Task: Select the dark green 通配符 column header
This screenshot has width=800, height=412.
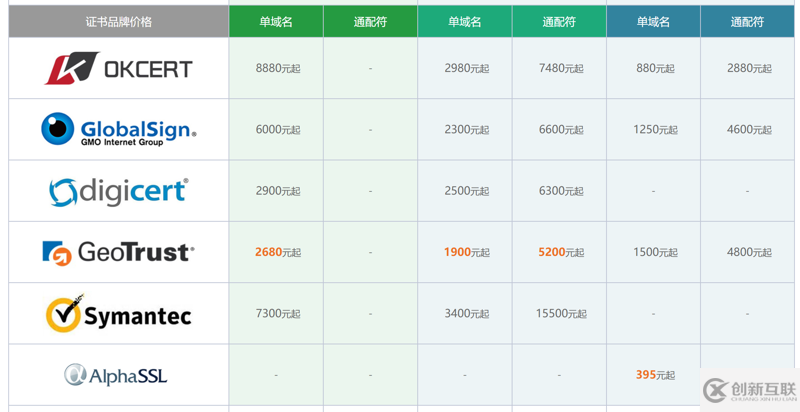Action: coord(370,21)
